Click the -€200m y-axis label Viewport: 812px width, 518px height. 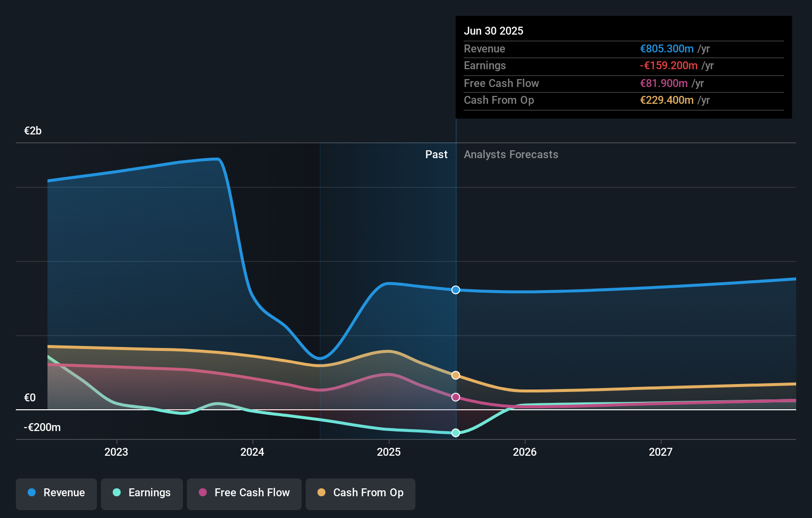42,428
